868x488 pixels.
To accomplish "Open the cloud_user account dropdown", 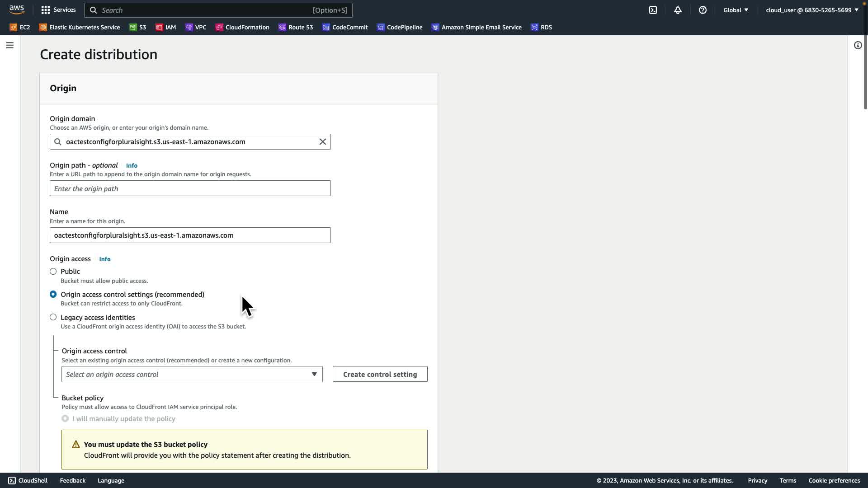I will (x=811, y=10).
